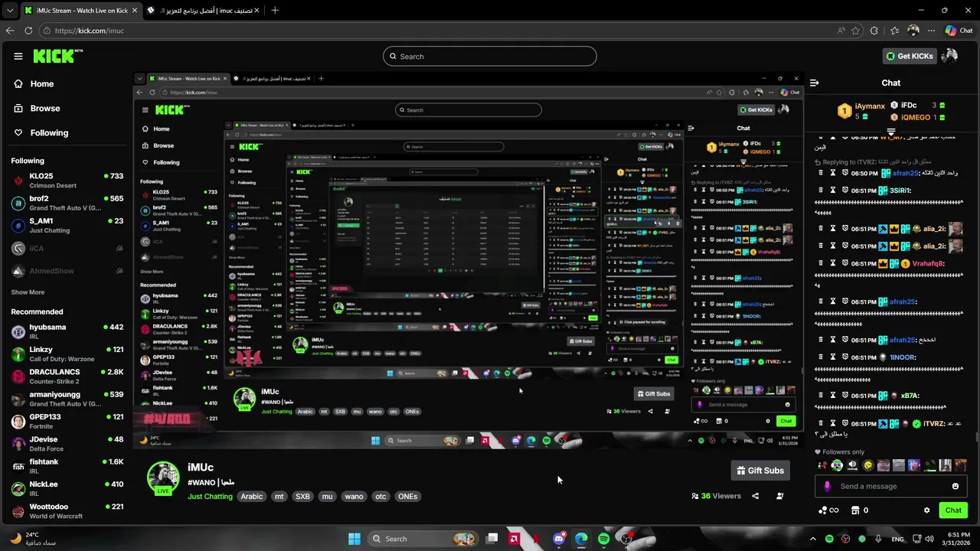Click Read aloud icon in address bar
This screenshot has height=551, width=980.
pos(841,31)
